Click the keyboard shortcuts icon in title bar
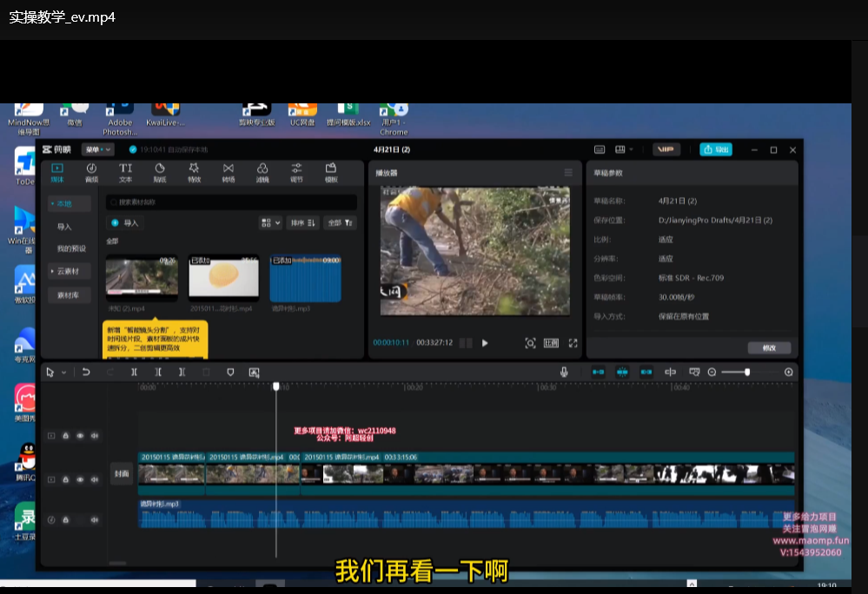Image resolution: width=868 pixels, height=594 pixels. tap(600, 149)
